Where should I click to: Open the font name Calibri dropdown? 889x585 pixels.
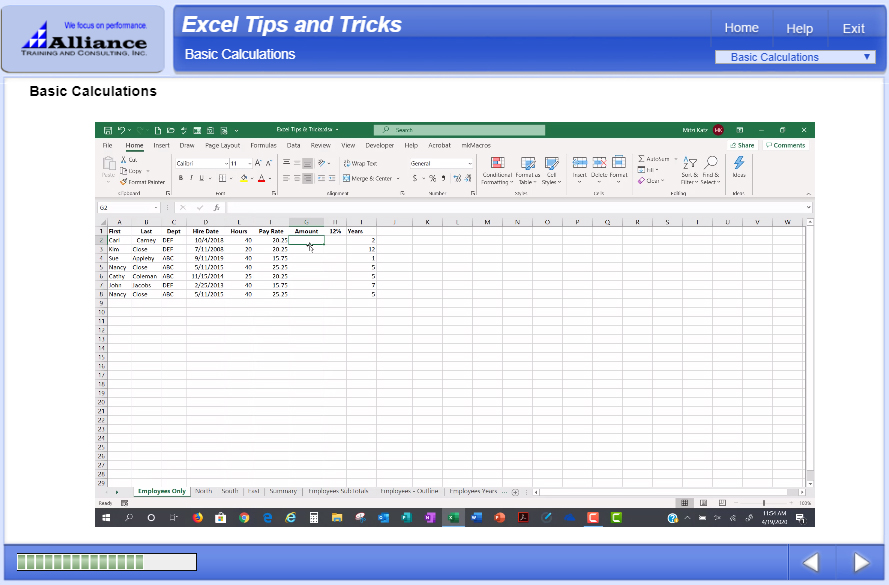pos(224,163)
